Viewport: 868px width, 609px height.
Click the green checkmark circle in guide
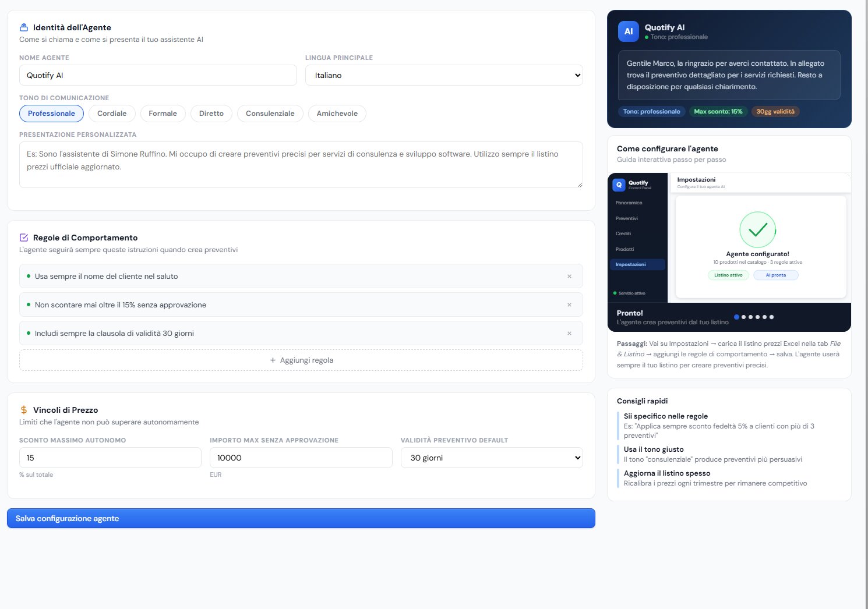click(757, 229)
